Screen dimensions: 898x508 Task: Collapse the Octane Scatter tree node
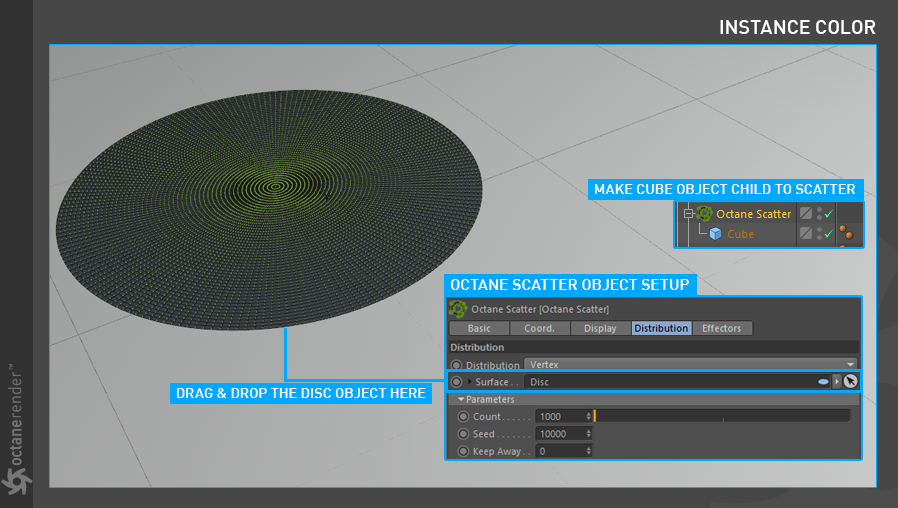coord(688,214)
